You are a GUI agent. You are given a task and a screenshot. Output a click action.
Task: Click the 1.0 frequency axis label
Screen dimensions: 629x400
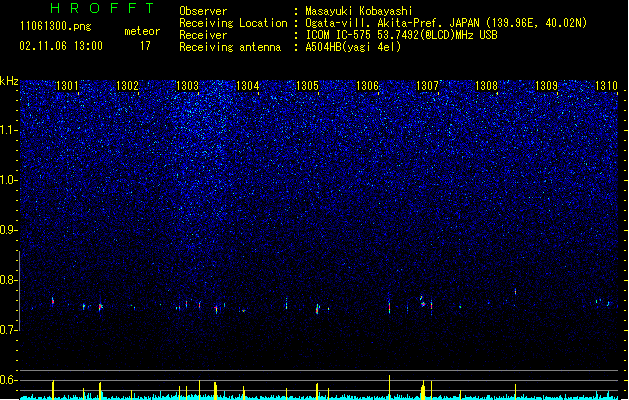[8, 180]
